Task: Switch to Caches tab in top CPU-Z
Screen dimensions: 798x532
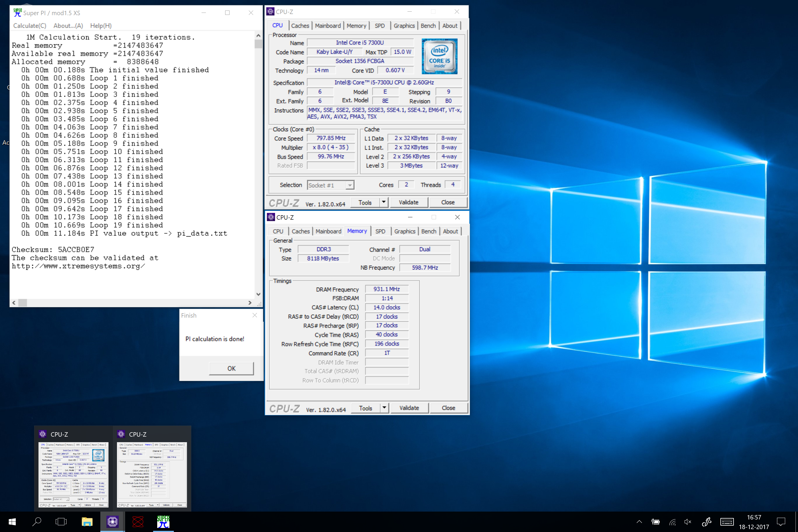Action: point(300,26)
